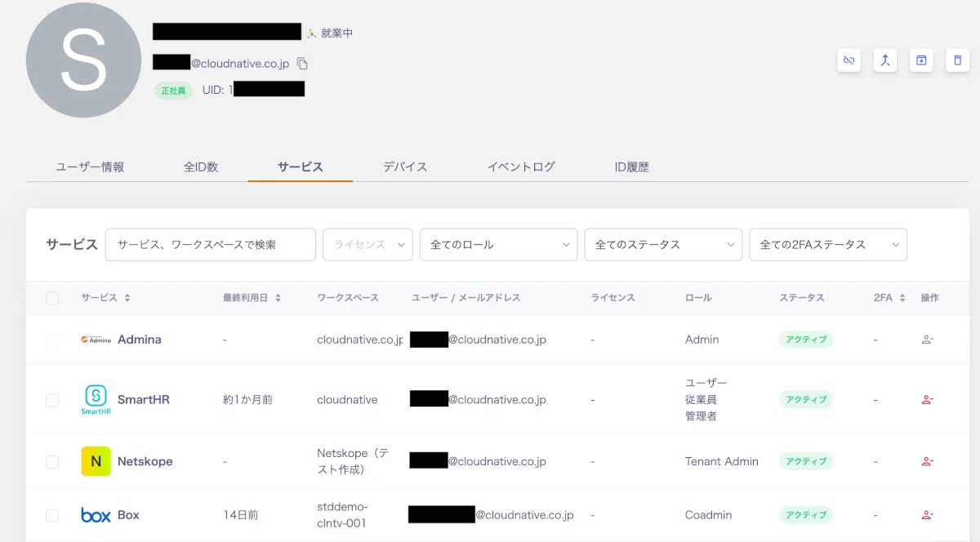The image size is (980, 542).
Task: Open the 全てのロール dropdown
Action: 498,245
